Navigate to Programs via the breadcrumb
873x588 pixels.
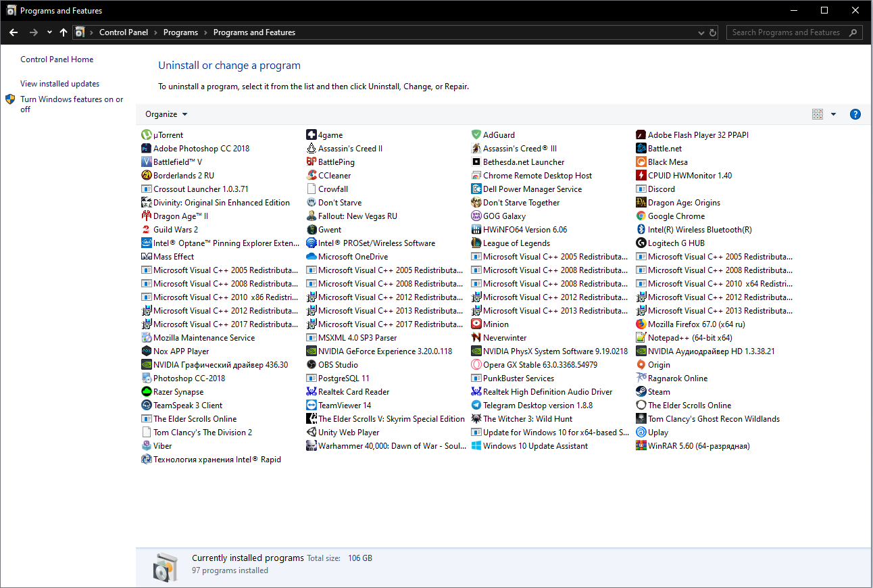tap(180, 32)
